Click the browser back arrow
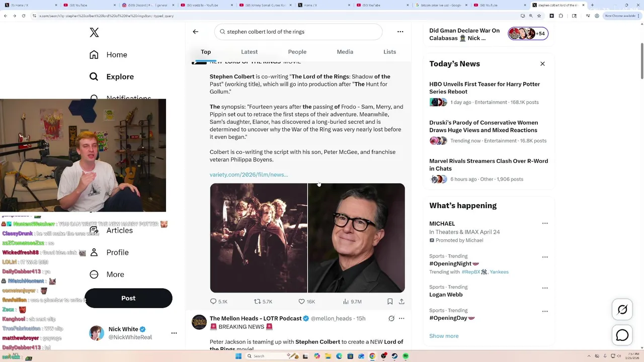The image size is (644, 362). [6, 16]
